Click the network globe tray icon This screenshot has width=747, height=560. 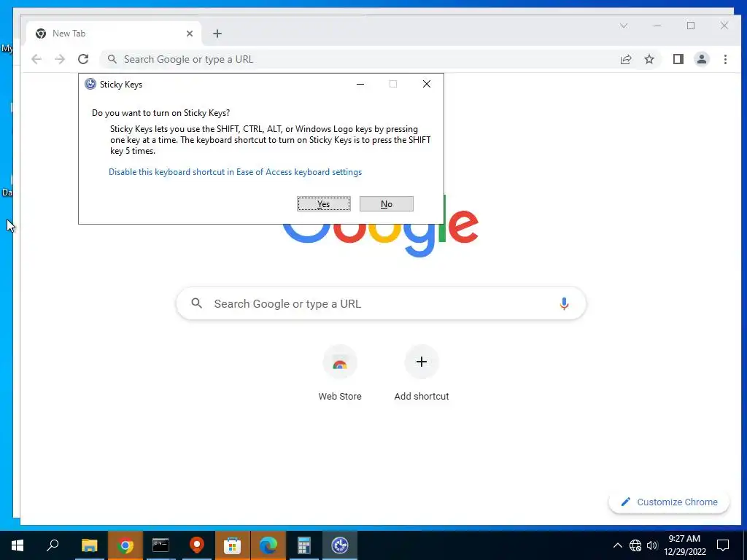click(635, 545)
